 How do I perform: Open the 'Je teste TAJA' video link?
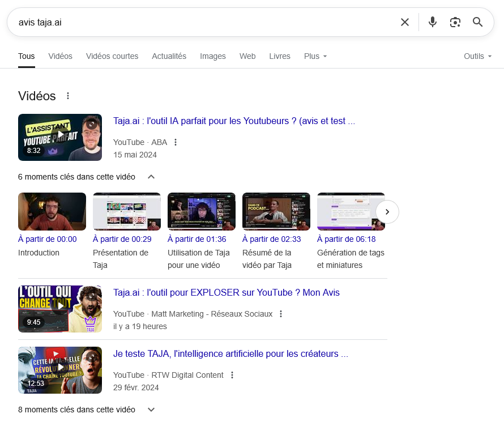(x=230, y=354)
